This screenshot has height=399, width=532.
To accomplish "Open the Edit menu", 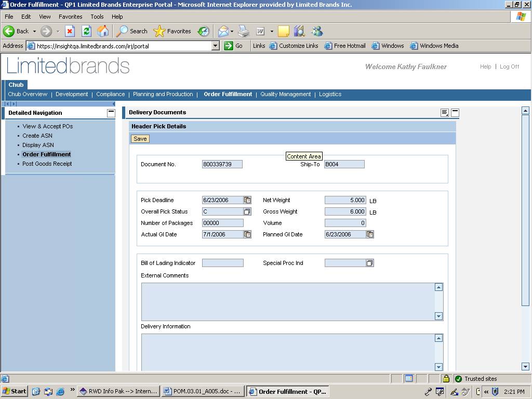I will click(x=26, y=17).
